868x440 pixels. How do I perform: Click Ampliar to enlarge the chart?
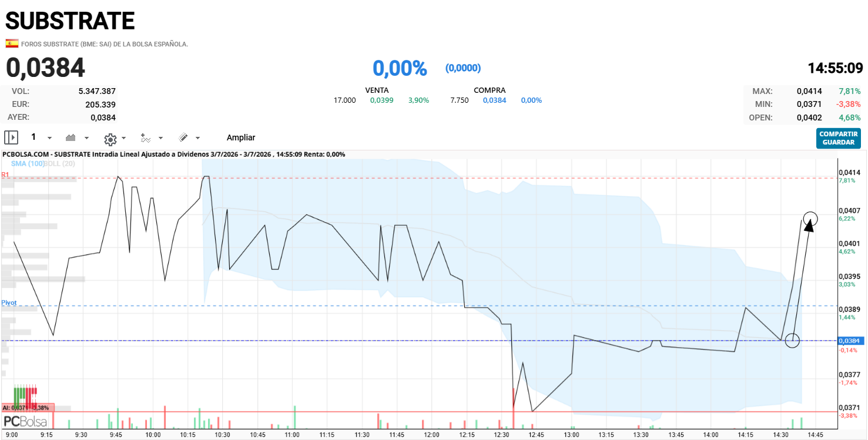coord(241,137)
